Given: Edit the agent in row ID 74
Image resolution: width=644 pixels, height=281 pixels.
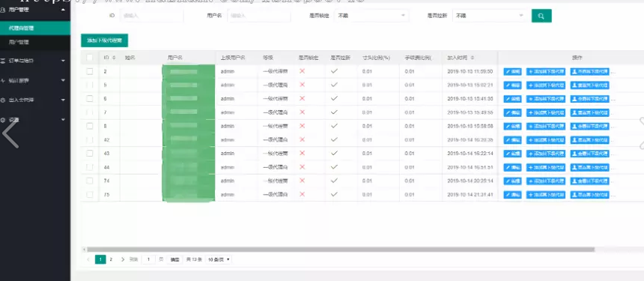Looking at the screenshot, I should (x=512, y=181).
